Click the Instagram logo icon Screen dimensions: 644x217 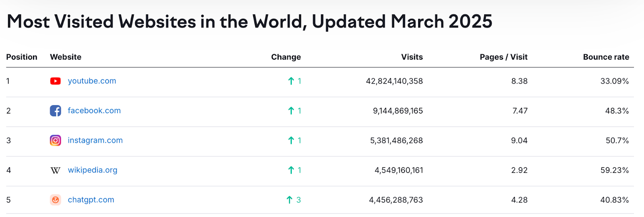pos(56,141)
